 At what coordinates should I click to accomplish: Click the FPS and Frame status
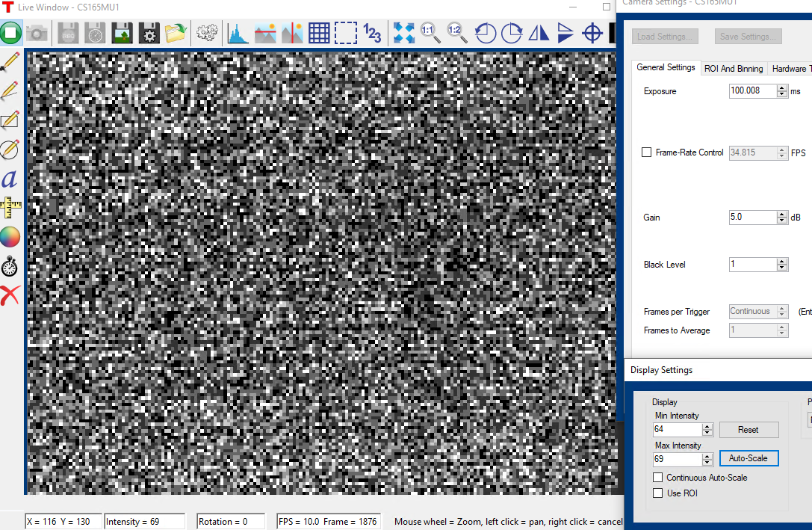pyautogui.click(x=329, y=521)
